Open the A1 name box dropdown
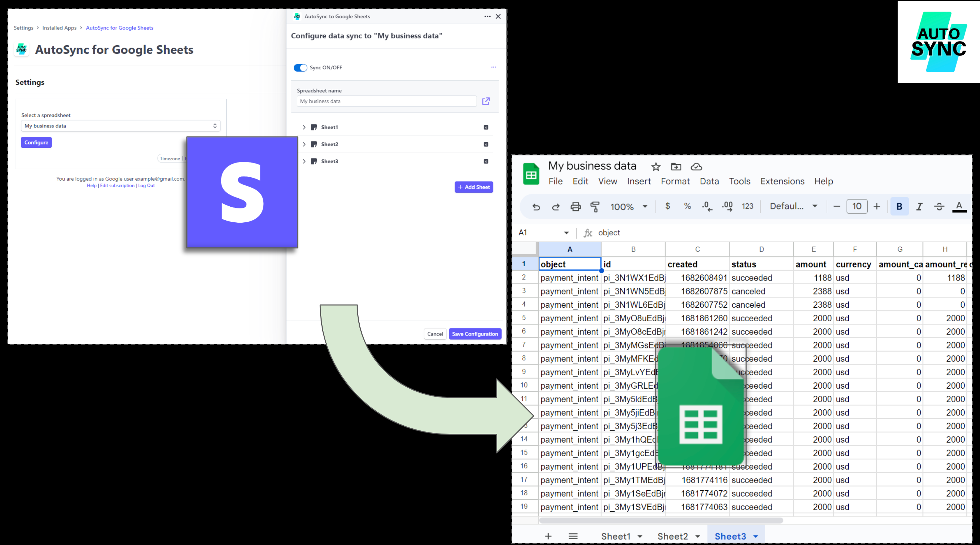 (x=566, y=233)
